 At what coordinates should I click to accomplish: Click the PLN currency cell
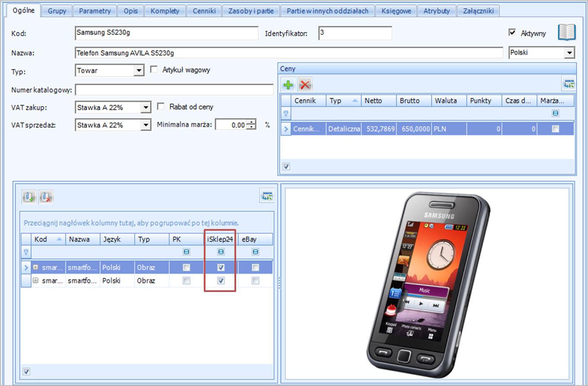(449, 129)
